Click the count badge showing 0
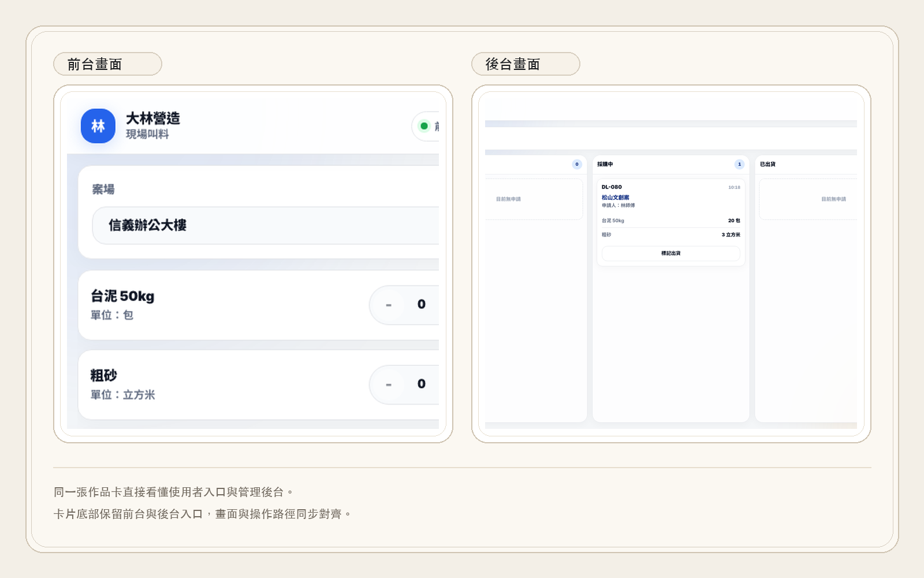 (577, 164)
